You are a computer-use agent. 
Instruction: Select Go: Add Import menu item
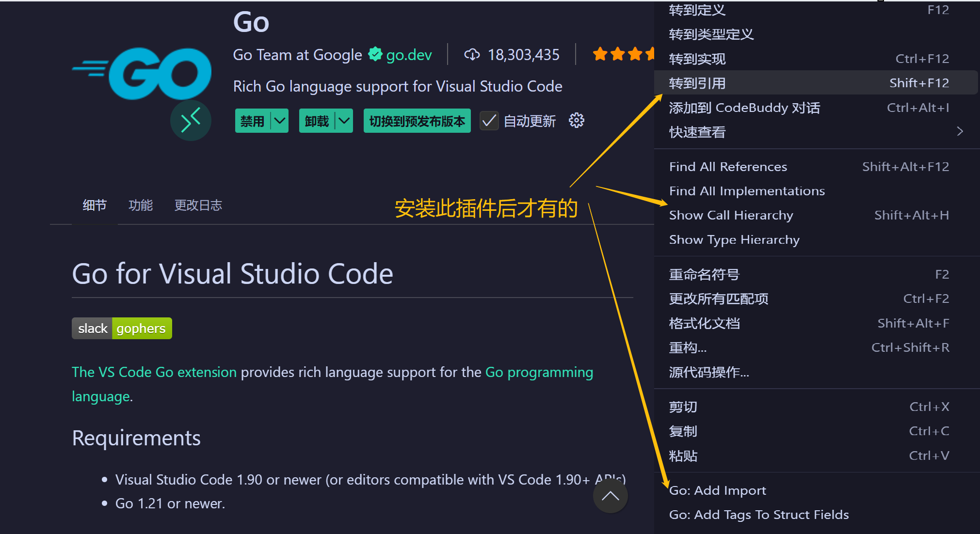[717, 490]
